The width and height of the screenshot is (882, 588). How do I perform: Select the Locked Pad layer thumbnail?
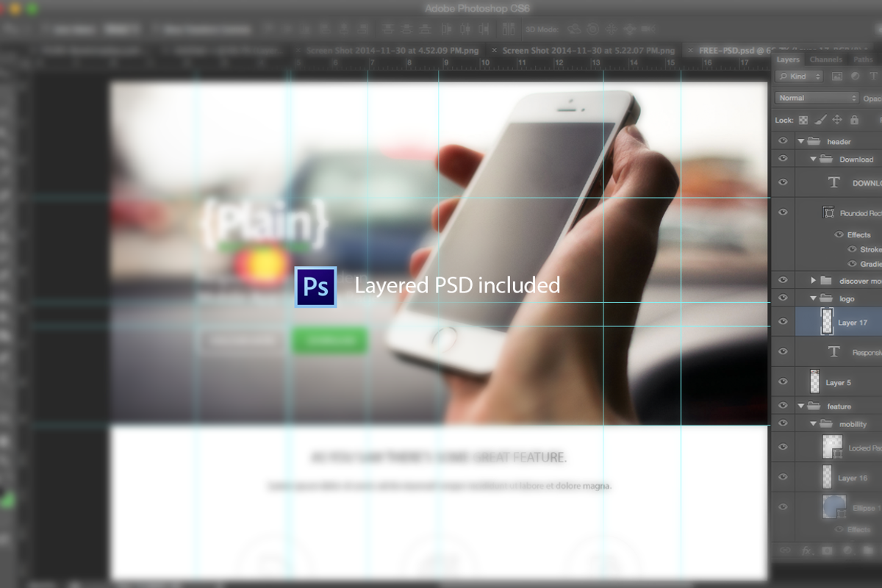tap(831, 447)
